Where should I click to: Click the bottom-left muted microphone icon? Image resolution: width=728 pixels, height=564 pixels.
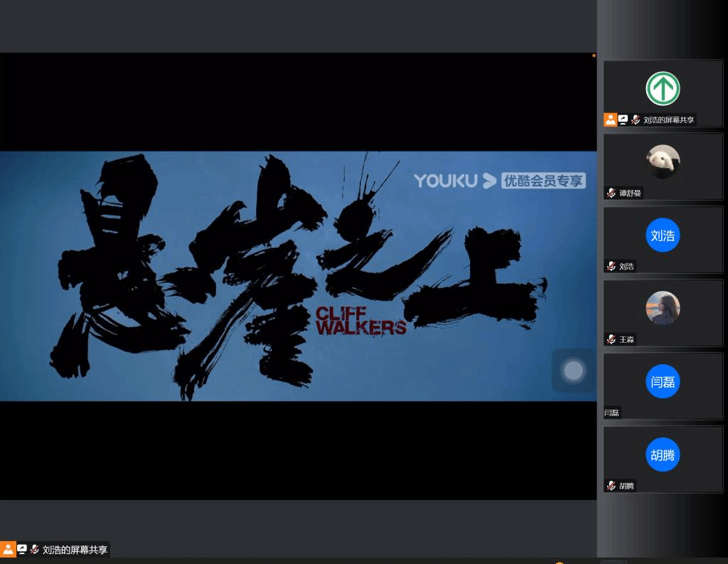tap(34, 550)
